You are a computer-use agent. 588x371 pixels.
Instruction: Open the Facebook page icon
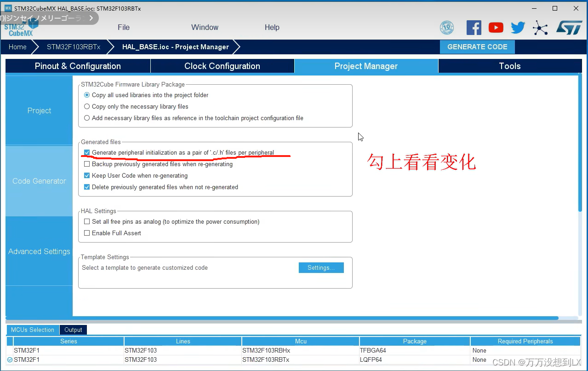(x=474, y=28)
